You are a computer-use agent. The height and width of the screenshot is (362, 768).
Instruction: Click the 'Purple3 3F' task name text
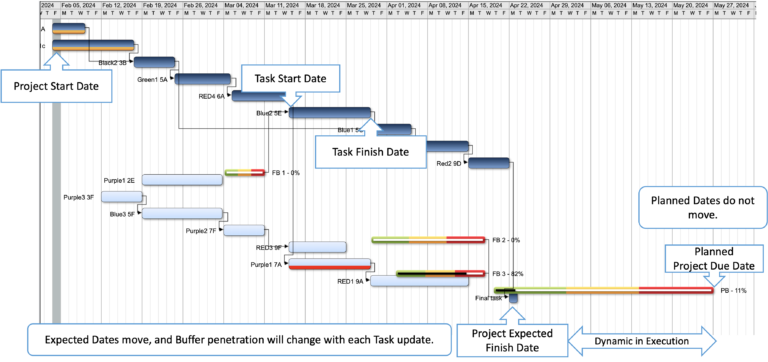click(78, 197)
